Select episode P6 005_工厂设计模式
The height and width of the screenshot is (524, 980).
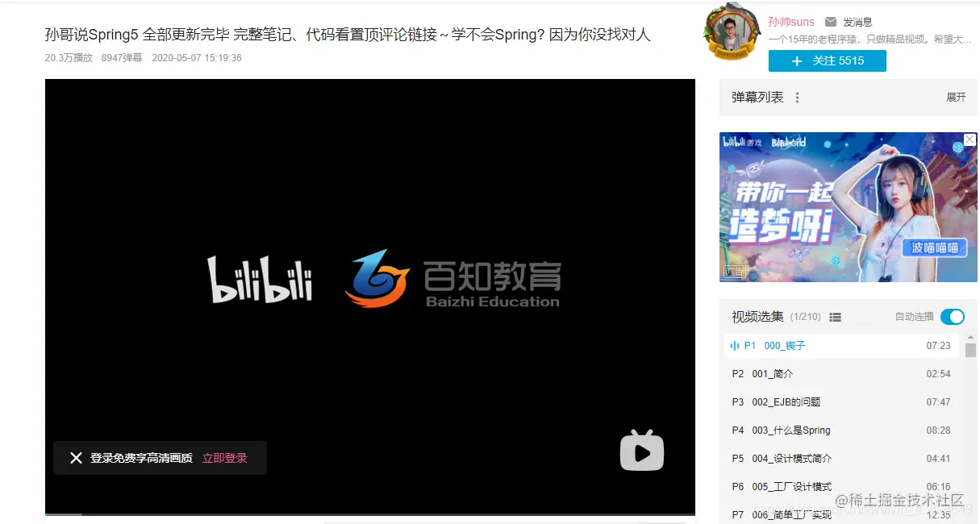point(841,487)
